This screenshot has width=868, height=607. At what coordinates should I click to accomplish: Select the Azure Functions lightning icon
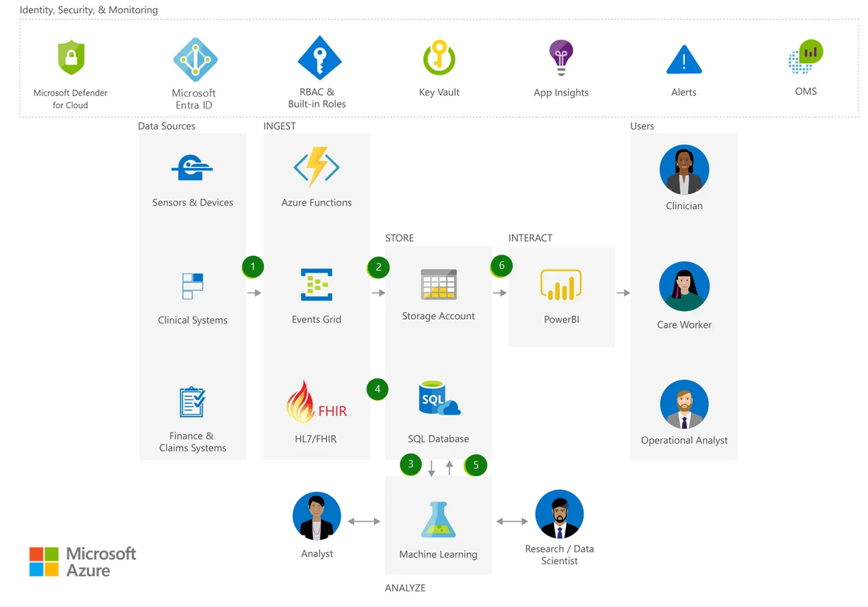coord(317,168)
